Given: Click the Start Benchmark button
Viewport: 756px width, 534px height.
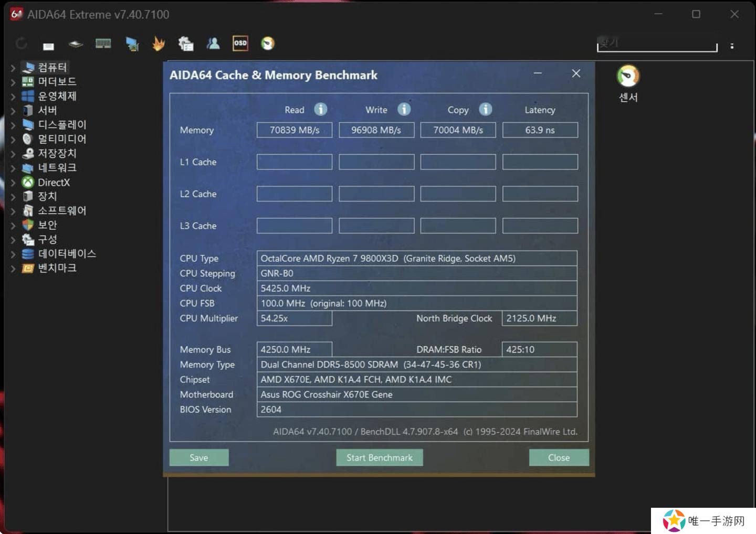Looking at the screenshot, I should (380, 457).
